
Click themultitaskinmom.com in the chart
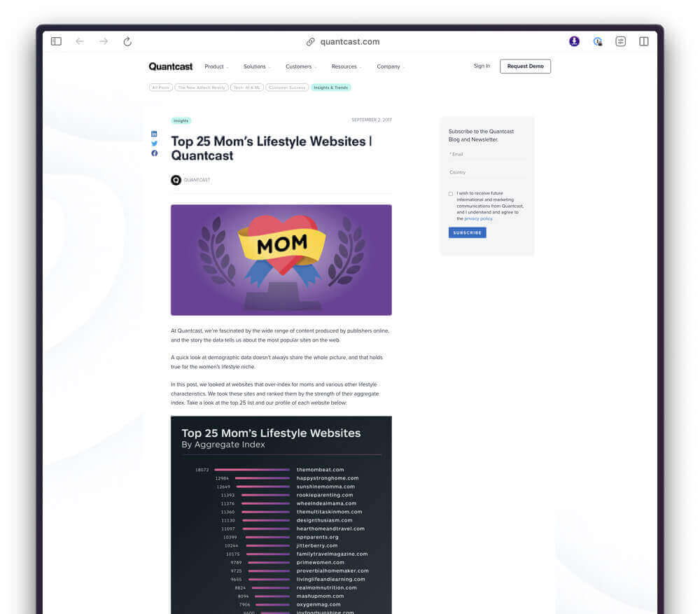click(329, 512)
